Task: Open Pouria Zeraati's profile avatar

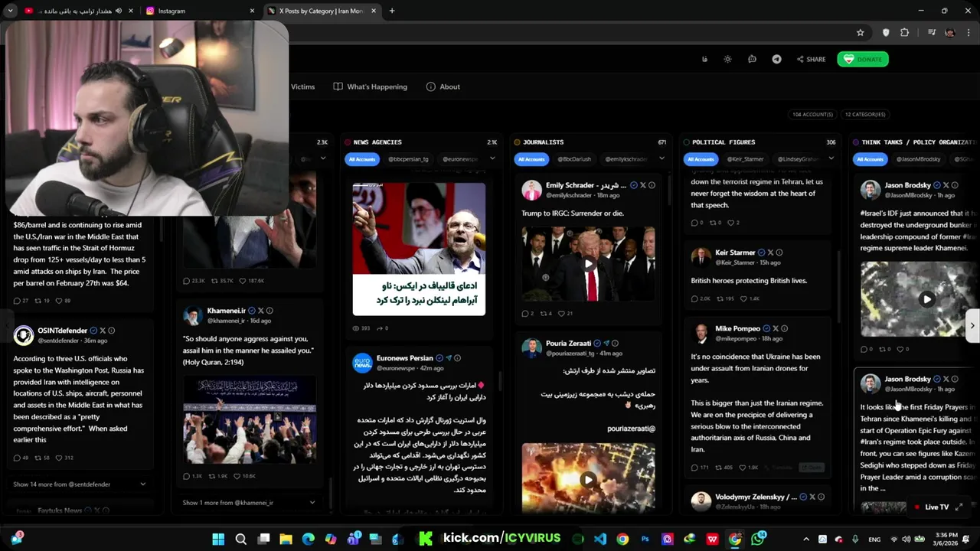Action: tap(531, 348)
